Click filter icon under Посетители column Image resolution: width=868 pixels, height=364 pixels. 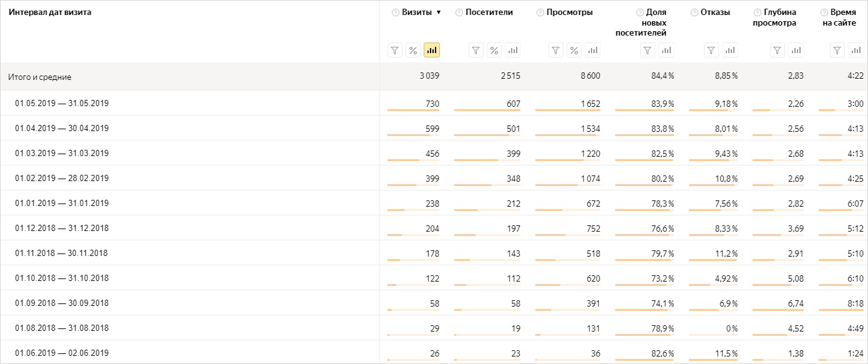475,51
